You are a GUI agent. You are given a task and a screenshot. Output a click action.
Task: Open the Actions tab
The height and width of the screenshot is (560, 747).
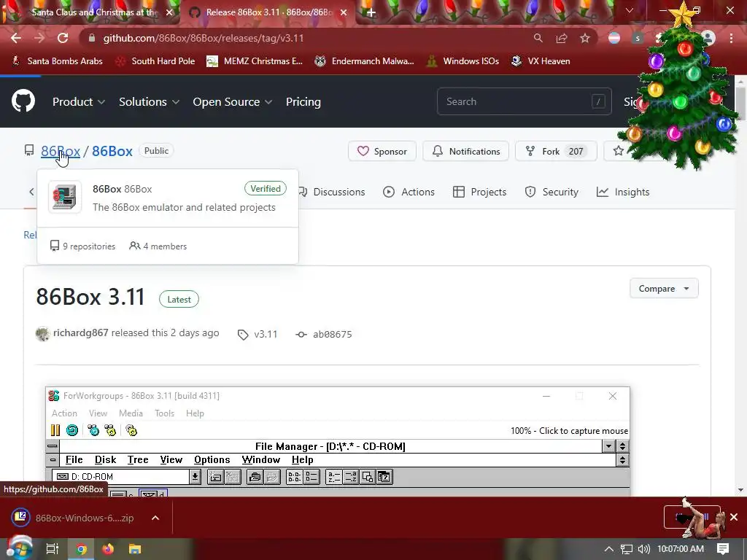[409, 192]
